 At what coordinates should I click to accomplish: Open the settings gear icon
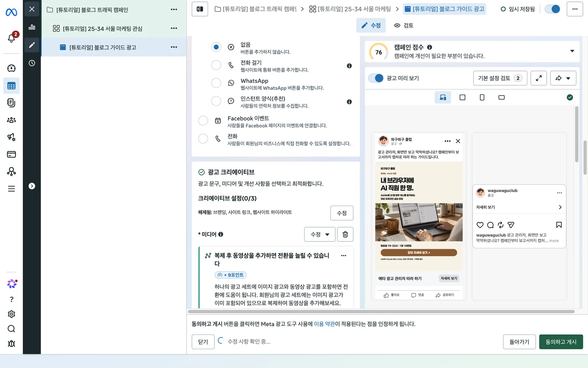click(11, 314)
